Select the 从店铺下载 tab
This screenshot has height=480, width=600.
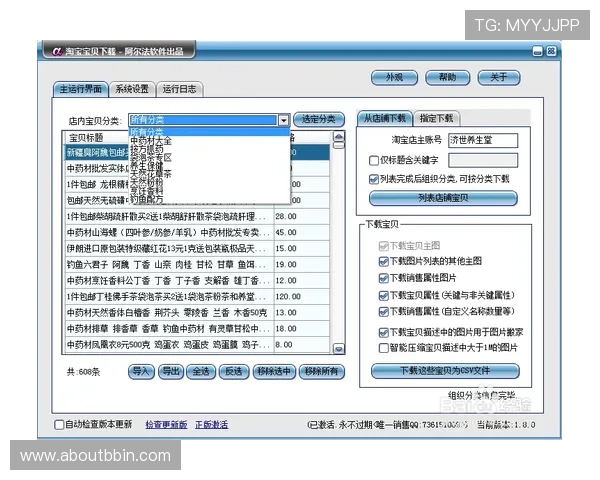click(385, 118)
